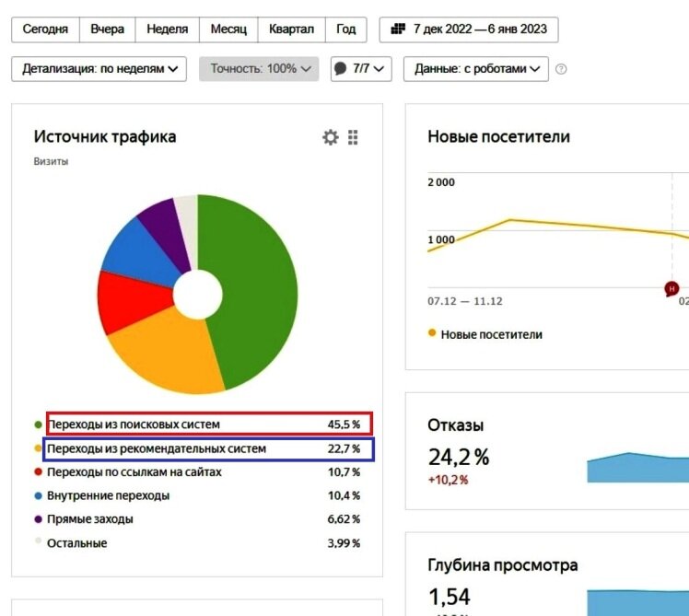689x616 pixels.
Task: Choose the Квартал period
Action: pyautogui.click(x=291, y=29)
